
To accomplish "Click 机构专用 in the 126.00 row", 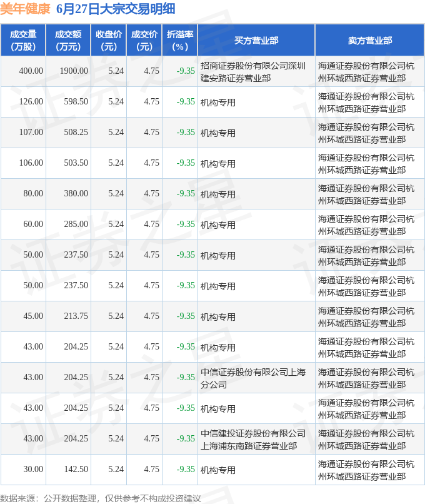I will coord(217,103).
